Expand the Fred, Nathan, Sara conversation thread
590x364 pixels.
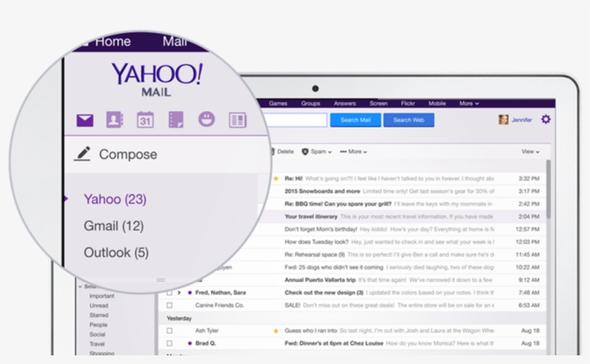point(179,293)
